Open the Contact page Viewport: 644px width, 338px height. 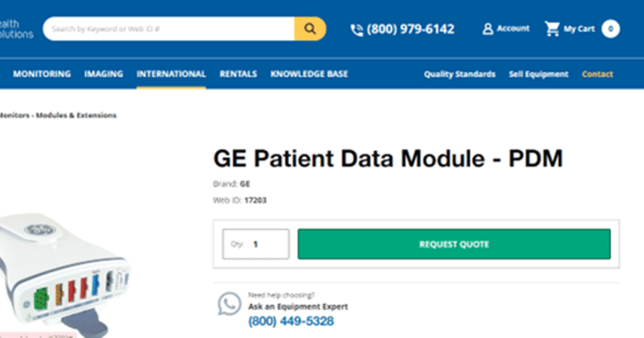click(x=597, y=74)
